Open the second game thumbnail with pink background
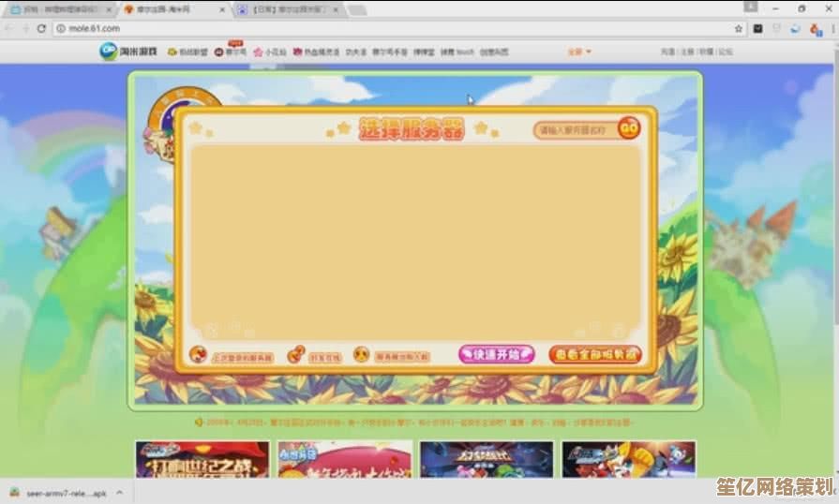 [345, 459]
